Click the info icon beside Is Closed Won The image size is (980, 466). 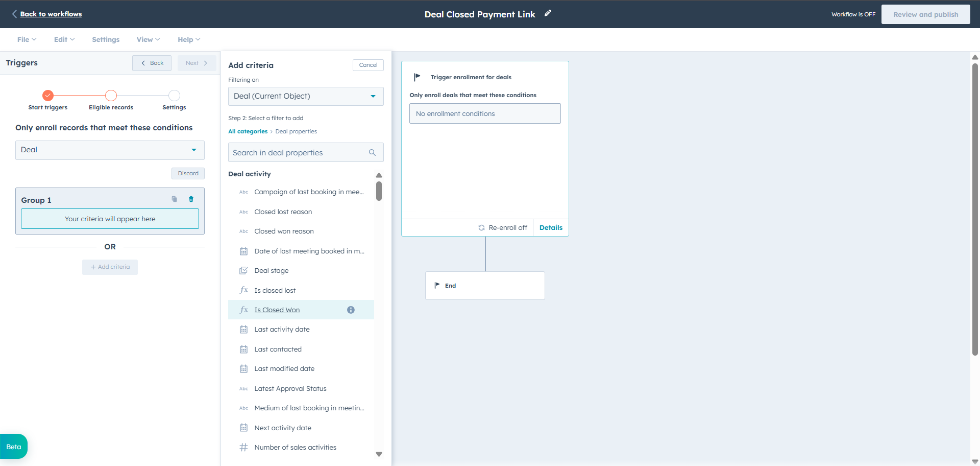click(351, 310)
